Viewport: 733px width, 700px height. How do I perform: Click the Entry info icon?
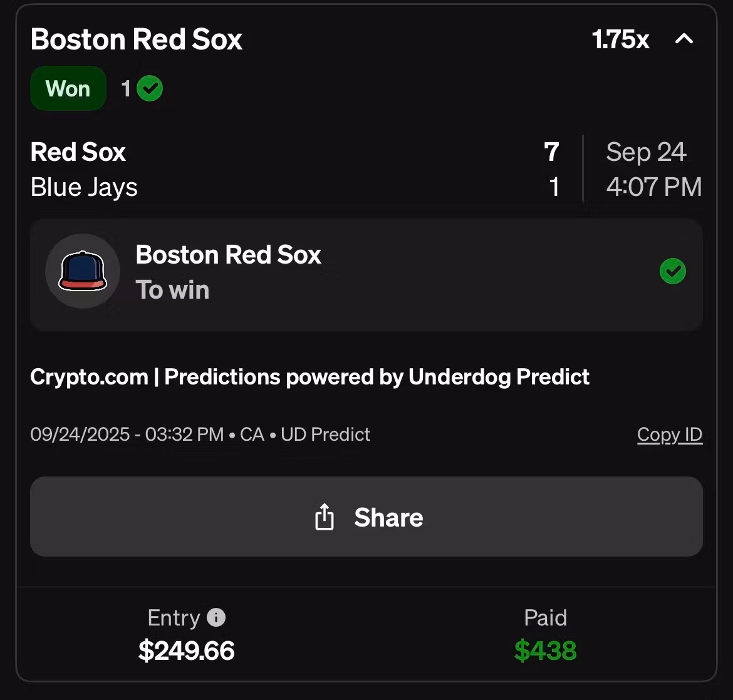click(216, 618)
